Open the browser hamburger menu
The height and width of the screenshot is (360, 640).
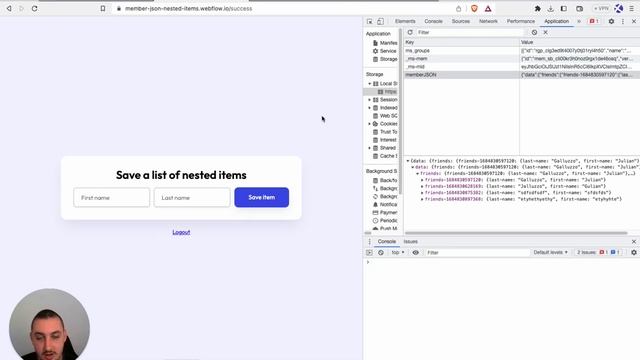631,8
